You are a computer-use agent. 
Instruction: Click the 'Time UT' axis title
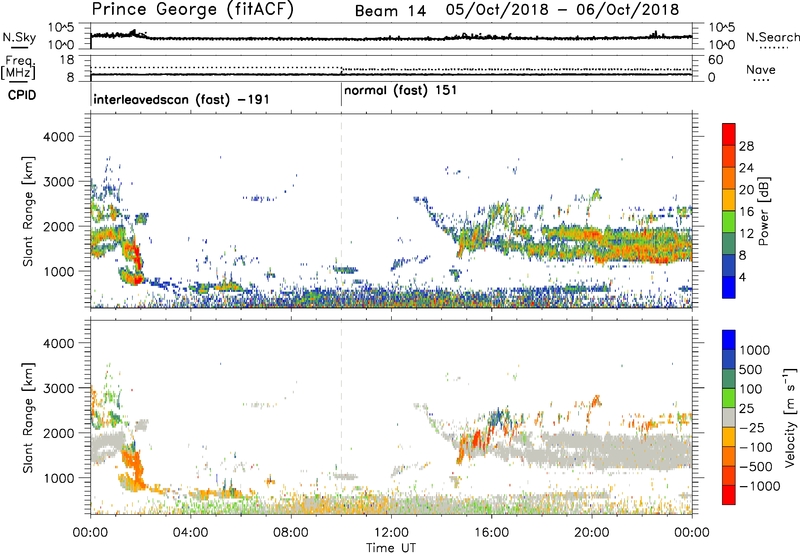pos(391,548)
